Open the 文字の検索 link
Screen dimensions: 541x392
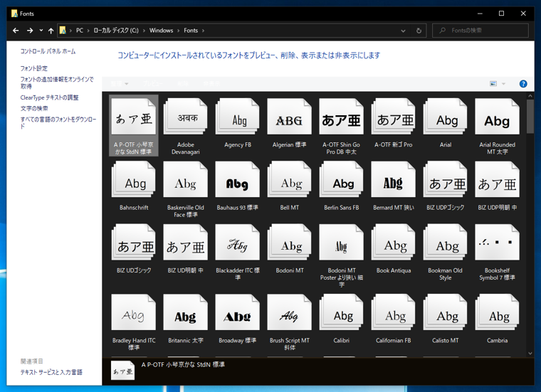pos(34,108)
